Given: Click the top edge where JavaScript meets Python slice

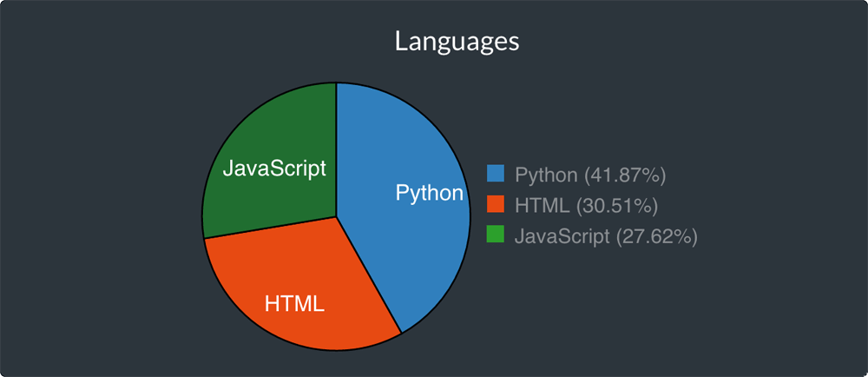Looking at the screenshot, I should click(336, 87).
